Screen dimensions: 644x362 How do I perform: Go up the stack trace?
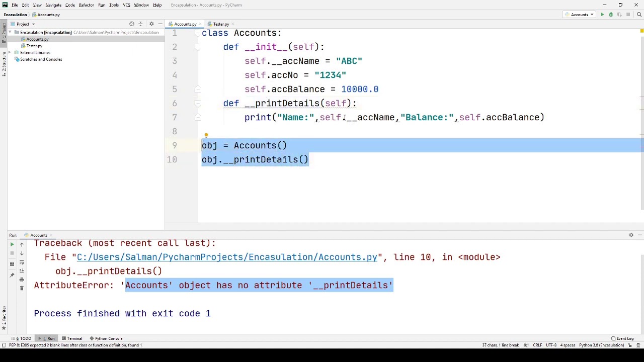[x=22, y=244]
